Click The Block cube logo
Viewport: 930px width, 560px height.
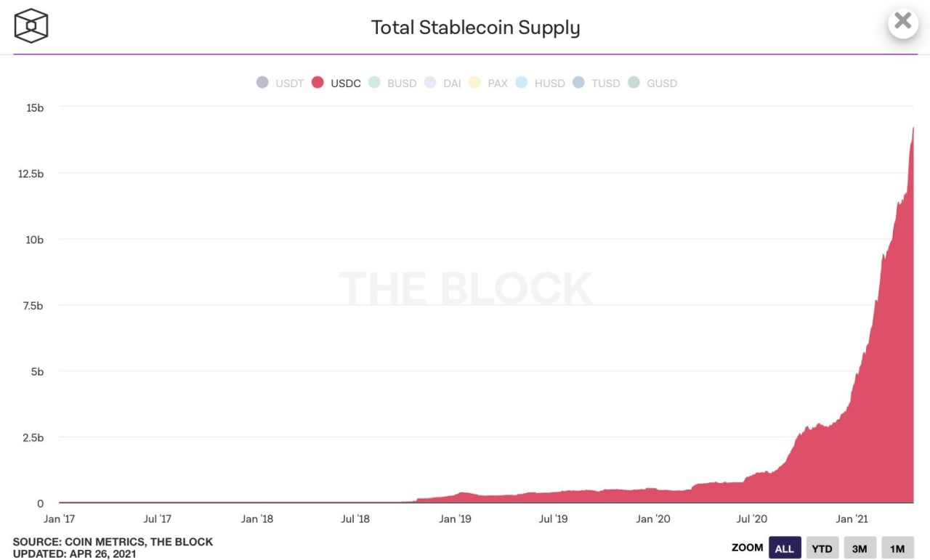tap(31, 26)
